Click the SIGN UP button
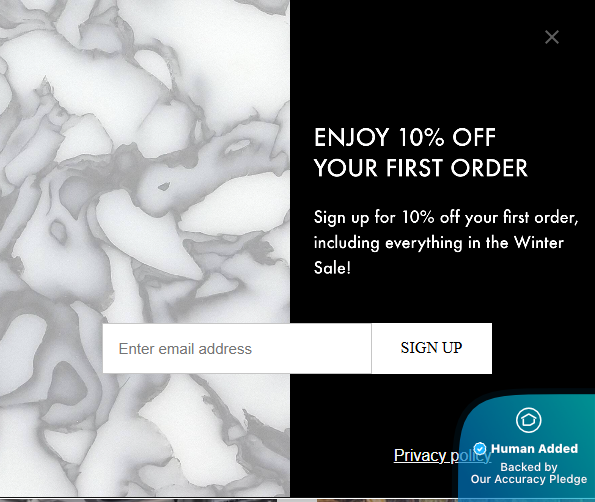595x502 pixels. tap(431, 348)
